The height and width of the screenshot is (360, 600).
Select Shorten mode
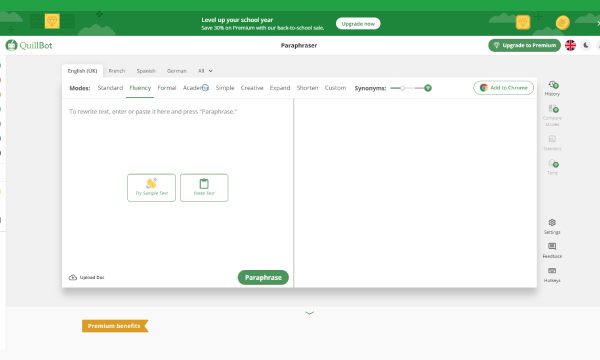(x=307, y=88)
